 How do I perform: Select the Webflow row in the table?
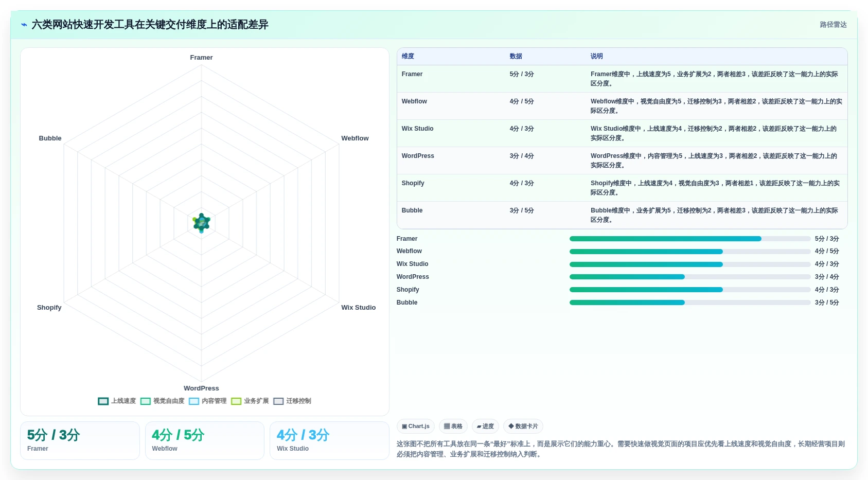(x=622, y=106)
